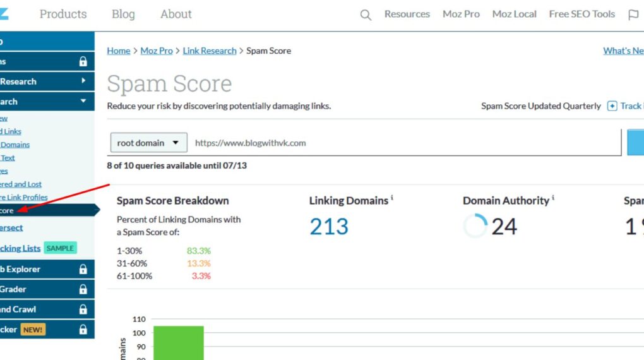Viewport: 644px width, 360px height.
Task: Click the flag icon in the top bar
Action: (633, 15)
